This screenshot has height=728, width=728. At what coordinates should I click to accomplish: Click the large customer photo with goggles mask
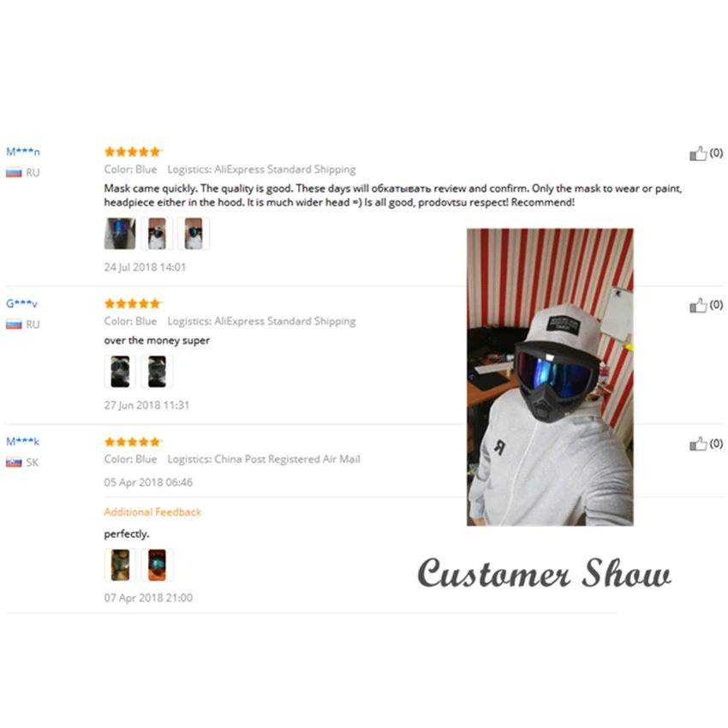(x=550, y=377)
